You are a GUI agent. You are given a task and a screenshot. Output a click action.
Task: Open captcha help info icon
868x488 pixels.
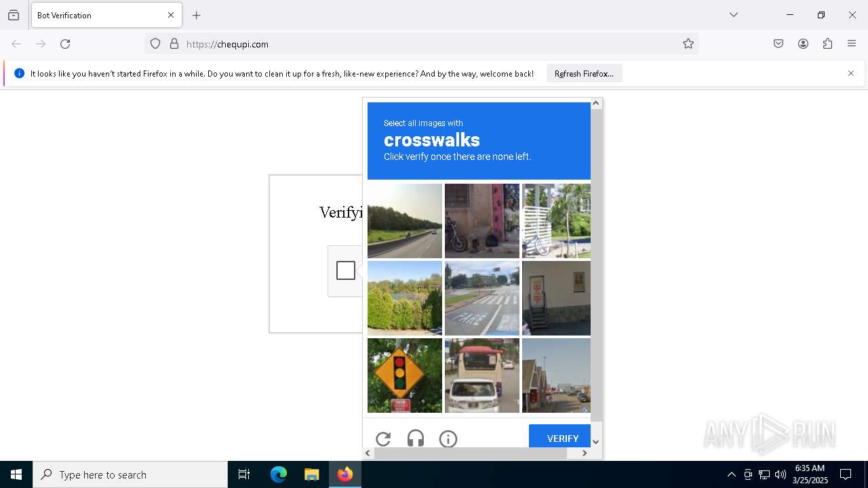point(448,439)
